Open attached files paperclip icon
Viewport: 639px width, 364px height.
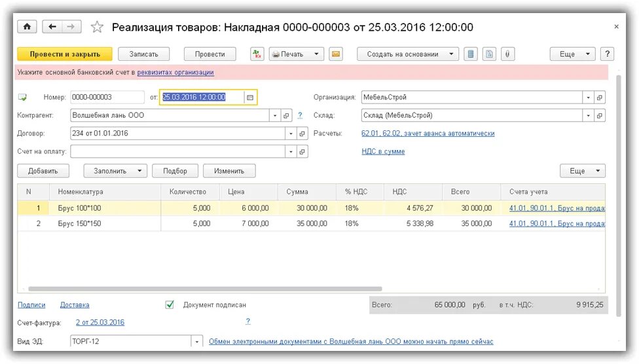507,54
